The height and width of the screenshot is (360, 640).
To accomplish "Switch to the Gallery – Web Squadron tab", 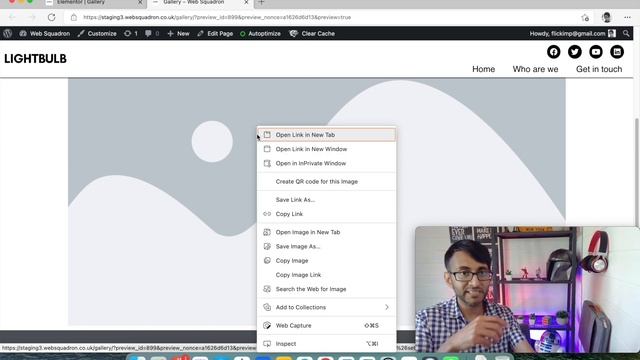I will pyautogui.click(x=201, y=3).
